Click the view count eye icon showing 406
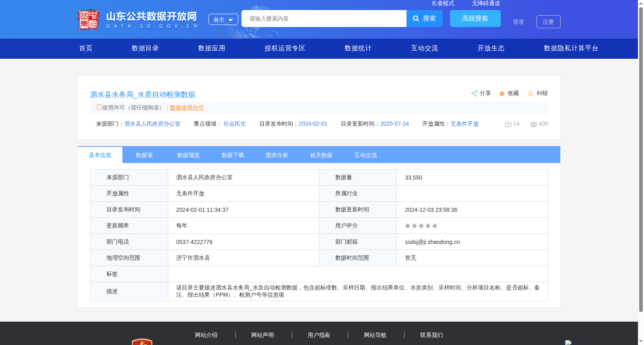This screenshot has height=345, width=644. [534, 124]
